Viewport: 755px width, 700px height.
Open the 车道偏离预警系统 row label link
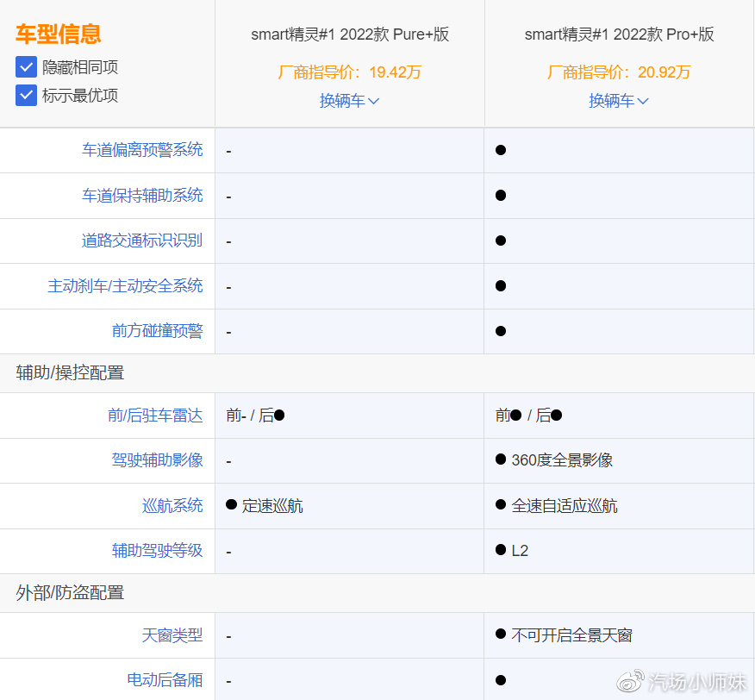(x=142, y=150)
